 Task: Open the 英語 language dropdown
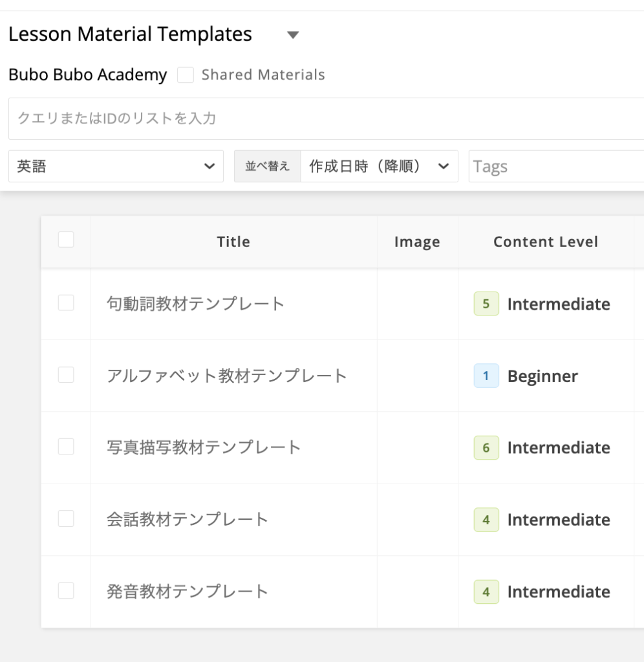[x=116, y=166]
